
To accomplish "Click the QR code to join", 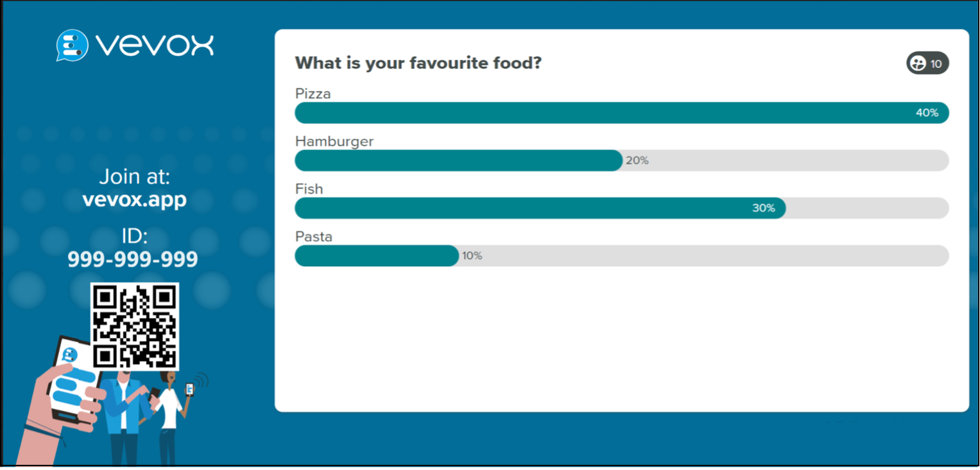I will click(x=134, y=326).
